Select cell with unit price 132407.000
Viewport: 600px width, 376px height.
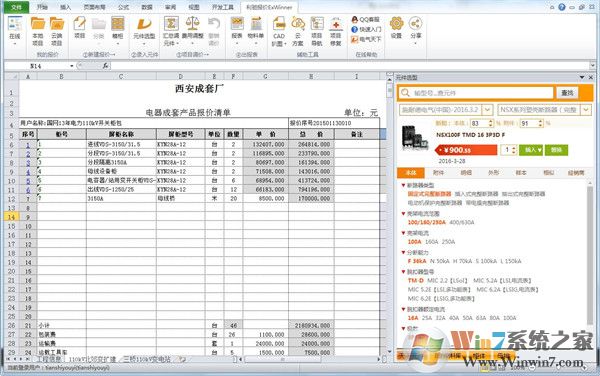[266, 145]
